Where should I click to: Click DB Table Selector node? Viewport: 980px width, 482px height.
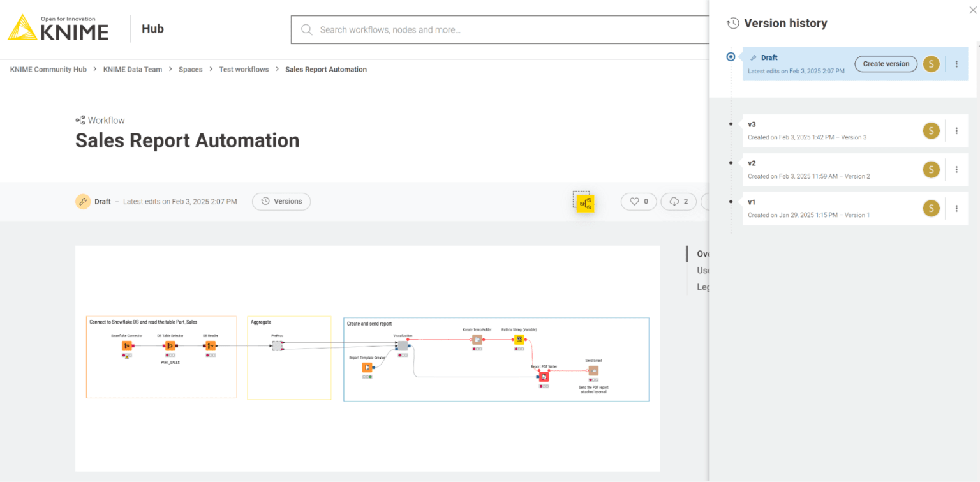[170, 345]
